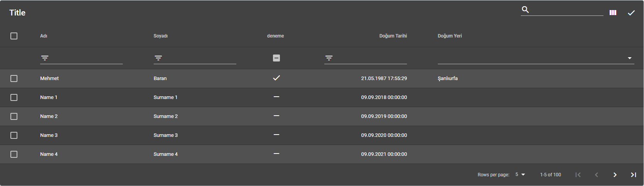This screenshot has width=644, height=186.
Task: Click the deneme dash in Name 3 row
Action: tap(276, 135)
